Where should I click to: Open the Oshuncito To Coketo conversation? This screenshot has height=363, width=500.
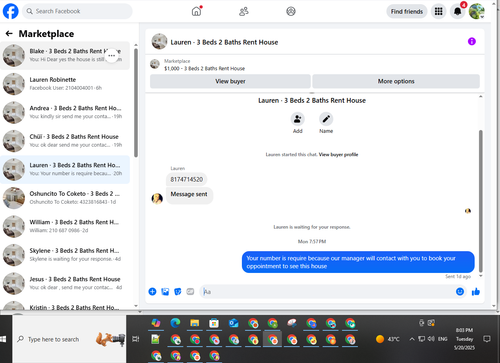point(65,198)
